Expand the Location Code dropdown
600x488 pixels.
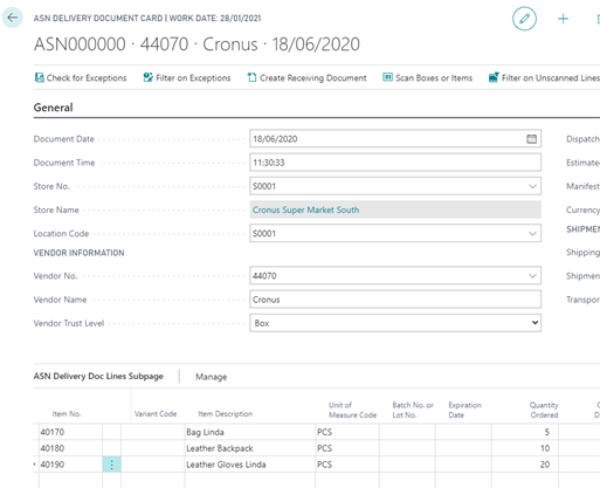coord(532,233)
